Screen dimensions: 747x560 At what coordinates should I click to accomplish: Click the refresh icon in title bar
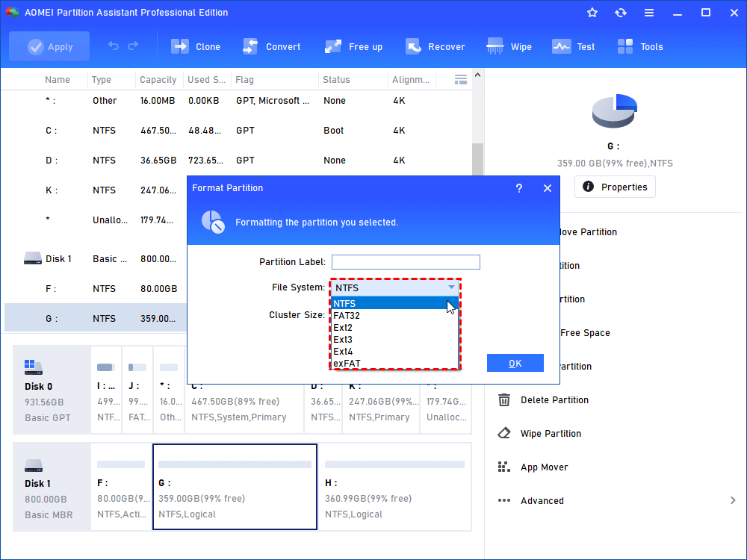(620, 13)
